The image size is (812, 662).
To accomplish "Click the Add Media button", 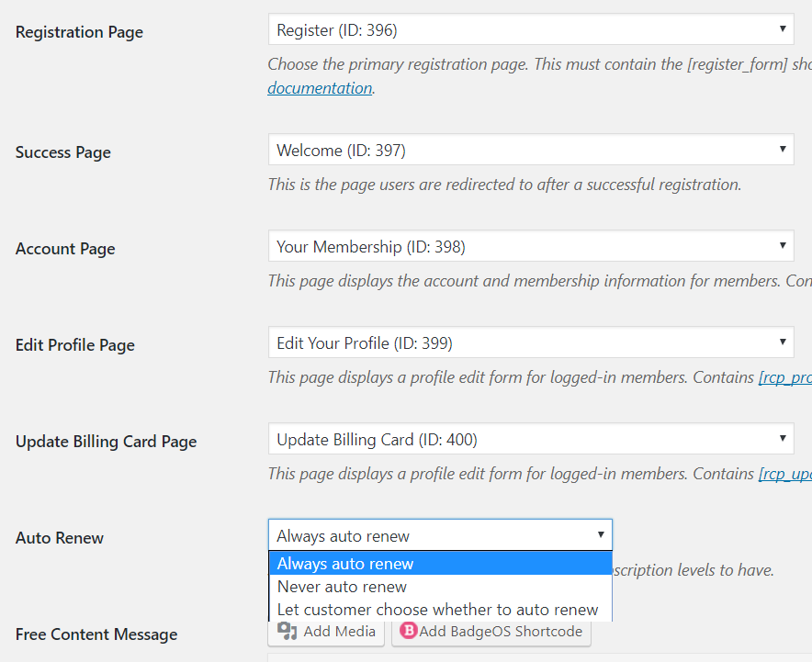I will tap(326, 632).
